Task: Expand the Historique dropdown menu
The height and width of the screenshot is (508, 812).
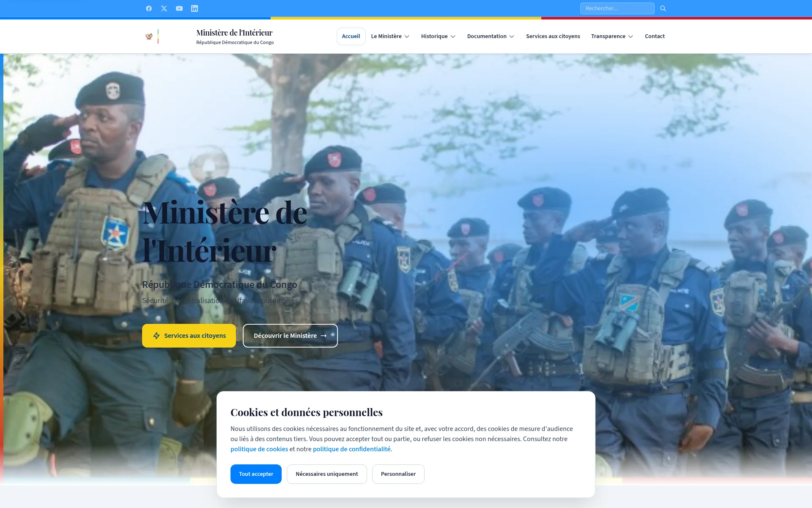Action: tap(438, 36)
